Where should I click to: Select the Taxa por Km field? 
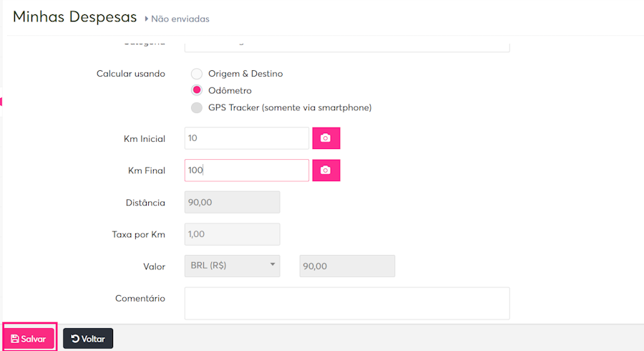232,234
